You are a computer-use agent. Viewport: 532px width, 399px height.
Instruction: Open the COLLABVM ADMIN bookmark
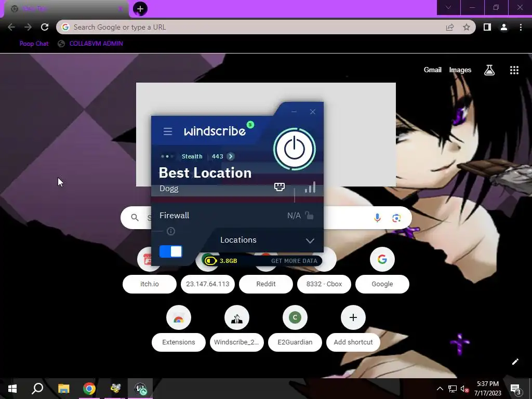pos(90,44)
